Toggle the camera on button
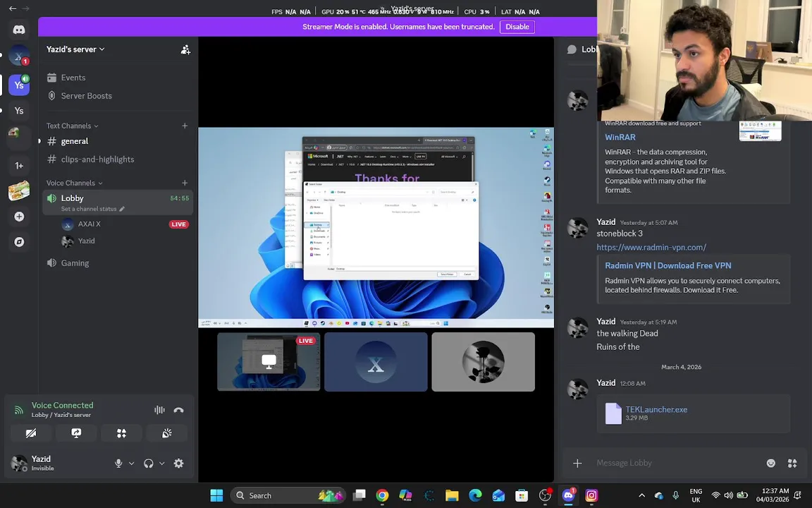 pos(31,433)
